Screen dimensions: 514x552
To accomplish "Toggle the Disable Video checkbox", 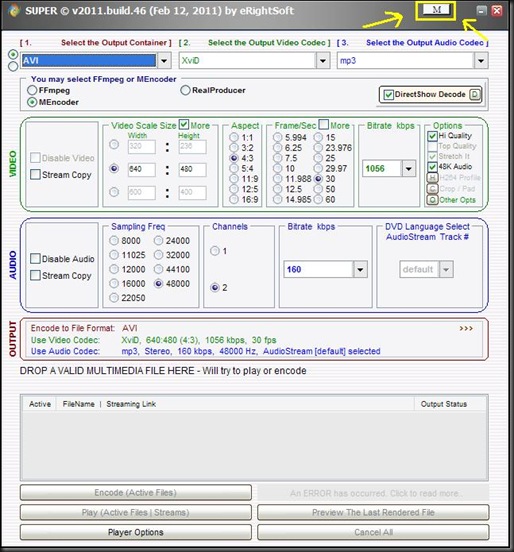I will click(x=35, y=158).
